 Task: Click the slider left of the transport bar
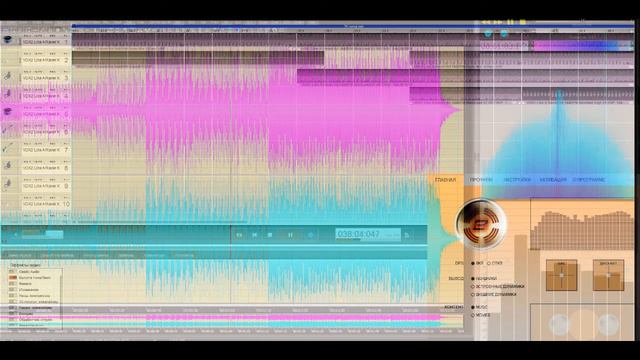coord(43,234)
